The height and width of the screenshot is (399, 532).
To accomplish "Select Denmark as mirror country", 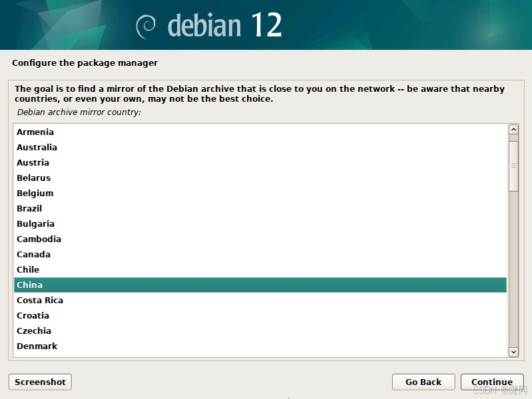I will click(x=260, y=346).
